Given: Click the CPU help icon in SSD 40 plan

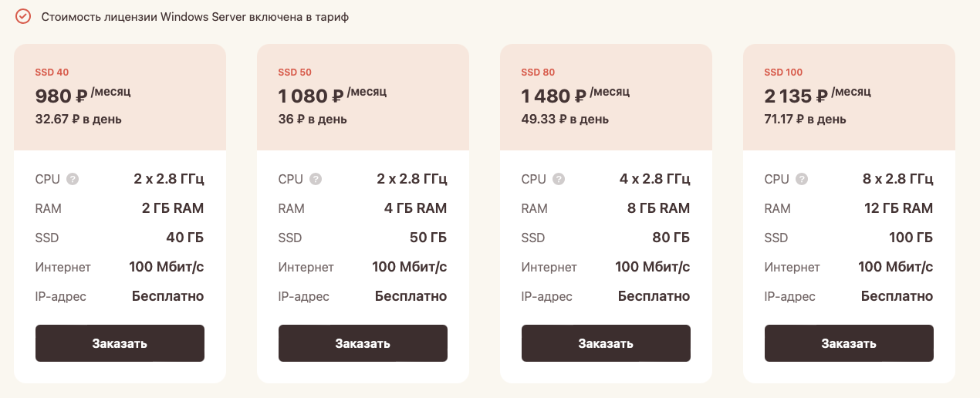Looking at the screenshot, I should [x=73, y=179].
